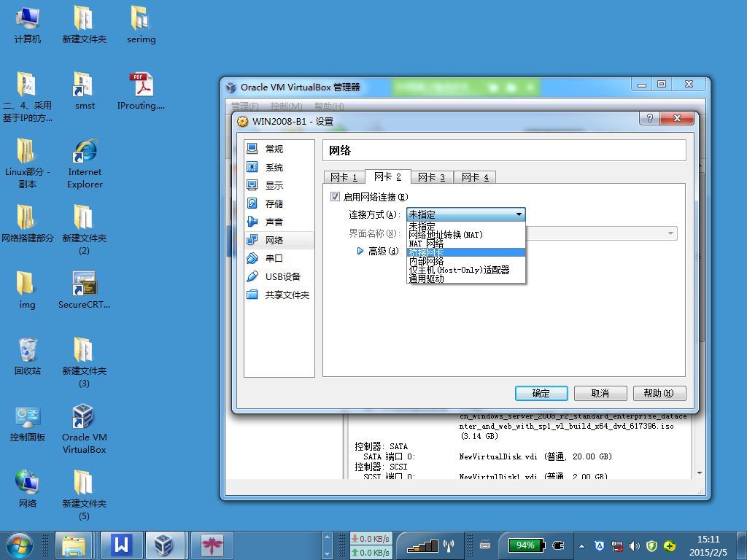747x560 pixels.
Task: Toggle 启用网络连接 checkbox
Action: point(335,197)
